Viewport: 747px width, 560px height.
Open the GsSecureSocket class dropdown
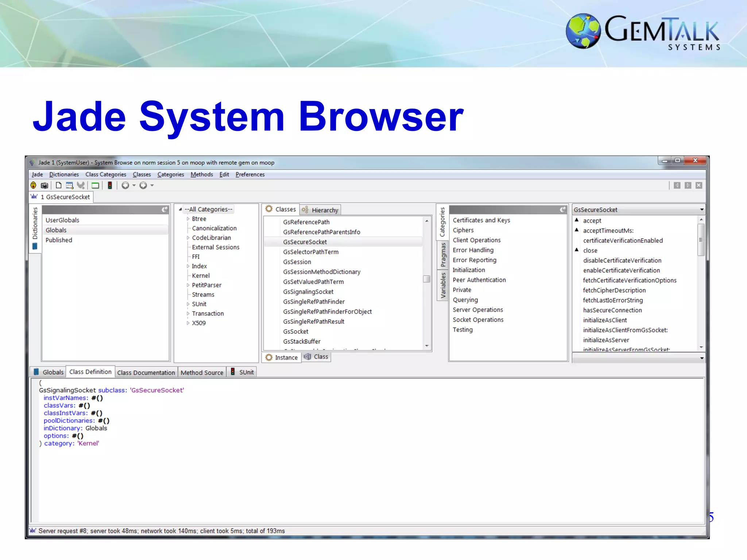701,210
